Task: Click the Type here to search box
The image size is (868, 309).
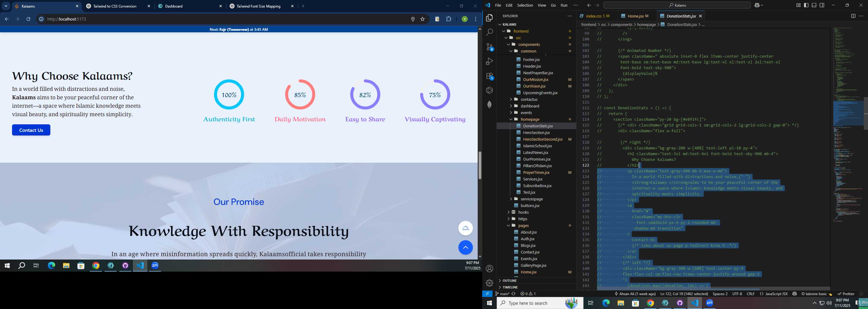Action: (540, 303)
